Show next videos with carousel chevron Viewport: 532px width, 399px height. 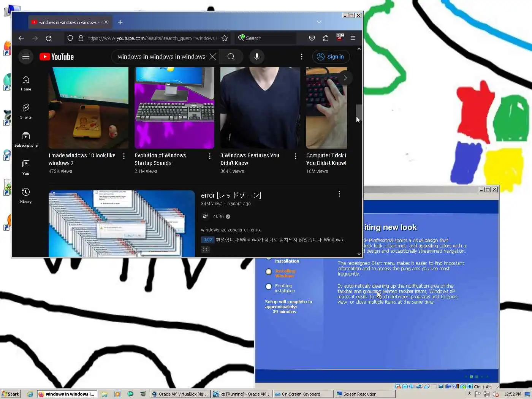pos(345,78)
